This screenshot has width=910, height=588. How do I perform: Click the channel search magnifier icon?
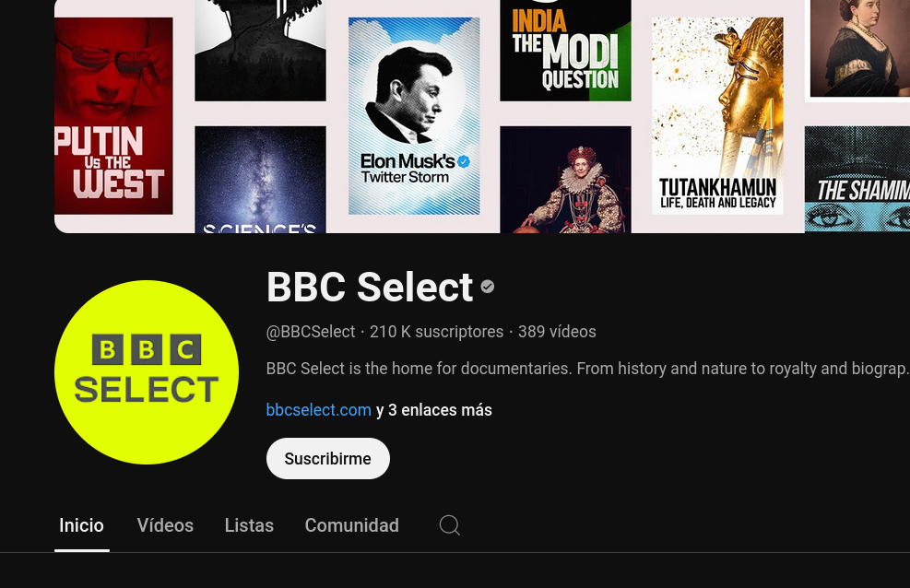coord(449,525)
